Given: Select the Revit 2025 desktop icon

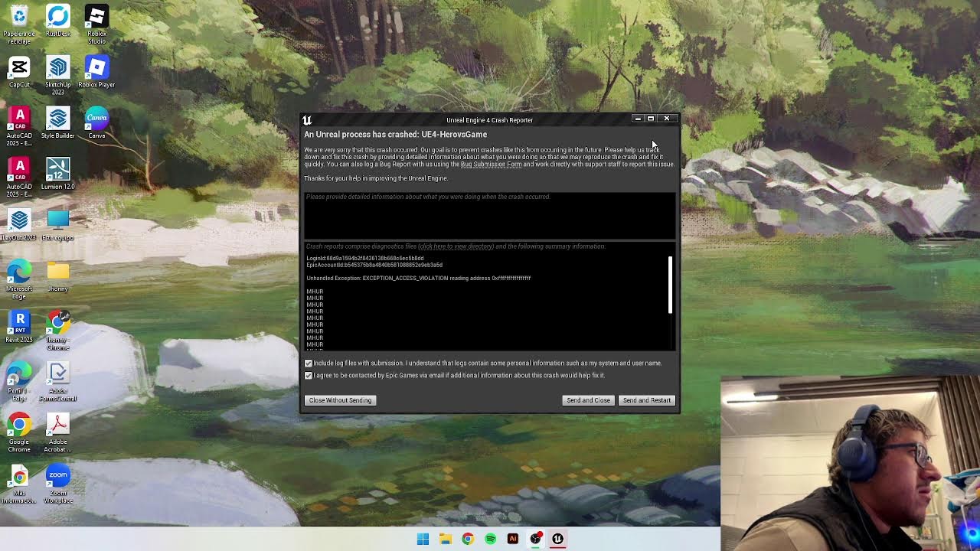Looking at the screenshot, I should pyautogui.click(x=19, y=327).
